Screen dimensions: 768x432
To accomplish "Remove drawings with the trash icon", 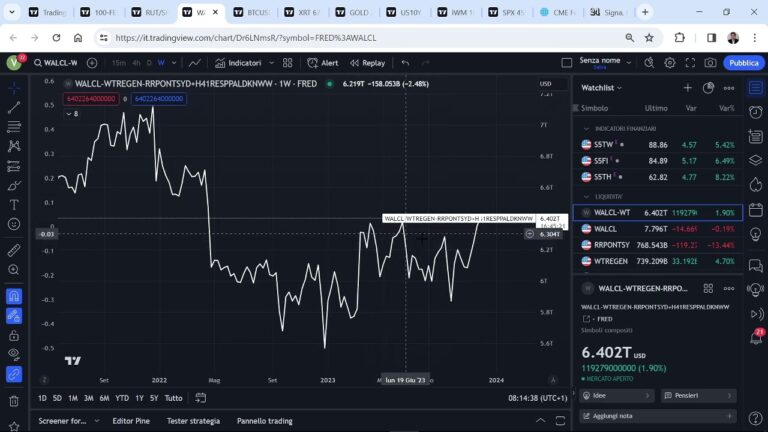I will (14, 401).
